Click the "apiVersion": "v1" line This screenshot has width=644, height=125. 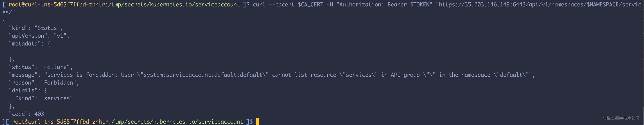(39, 36)
